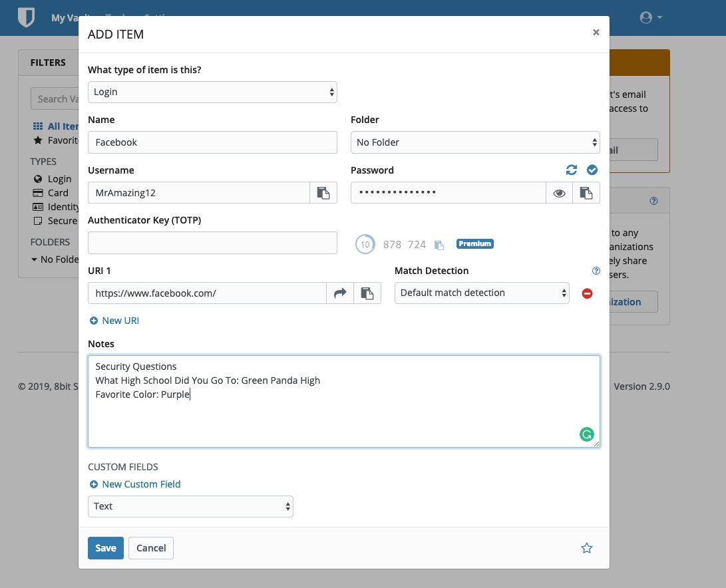Copy the password to clipboard
This screenshot has height=588, width=726.
(x=586, y=193)
